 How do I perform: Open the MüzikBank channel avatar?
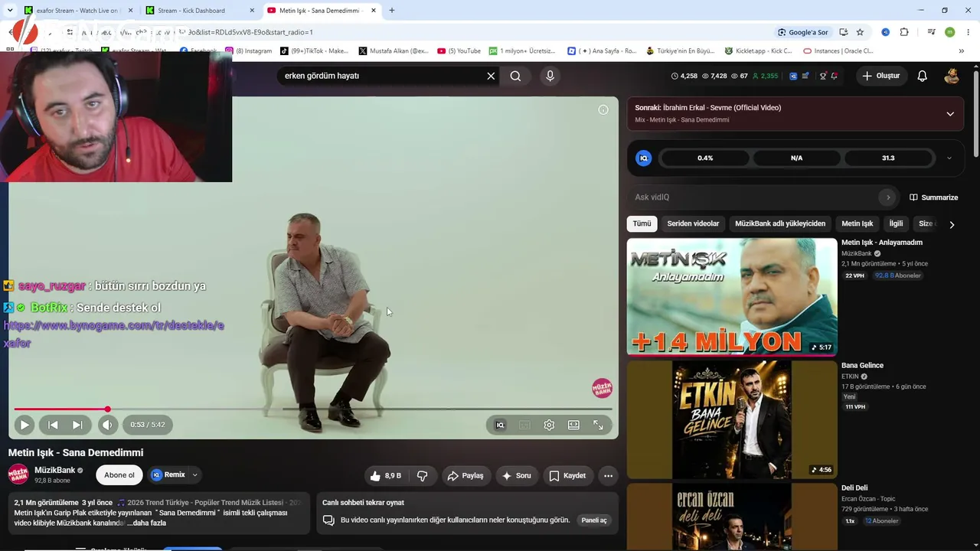[18, 474]
